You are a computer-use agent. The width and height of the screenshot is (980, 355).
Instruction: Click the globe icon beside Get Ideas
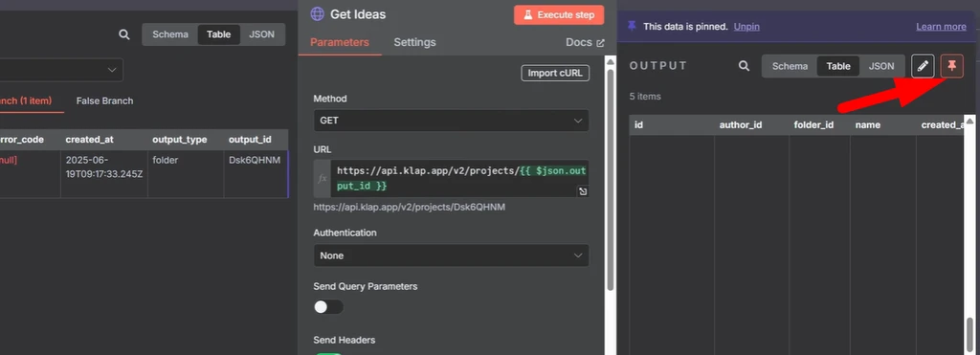pyautogui.click(x=318, y=13)
